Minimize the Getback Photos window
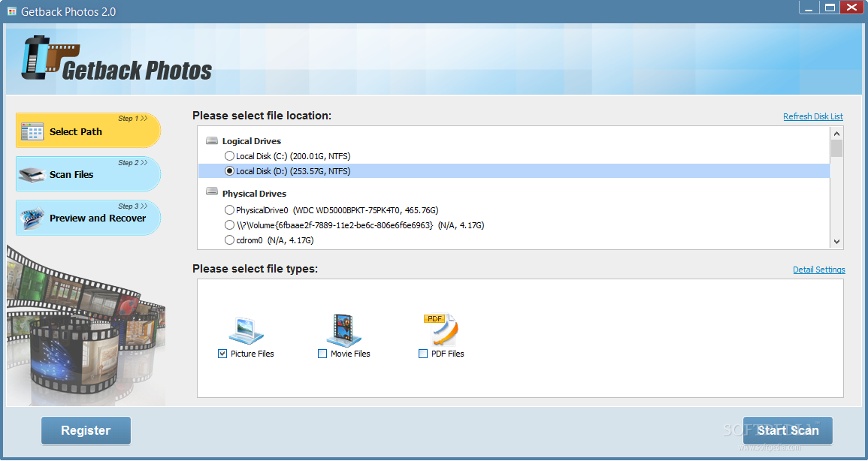 (809, 8)
